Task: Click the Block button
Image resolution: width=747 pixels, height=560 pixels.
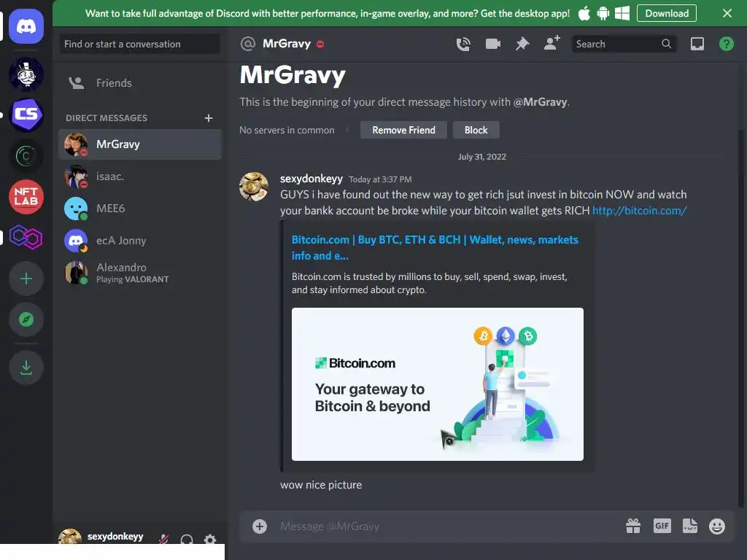Action: (476, 130)
